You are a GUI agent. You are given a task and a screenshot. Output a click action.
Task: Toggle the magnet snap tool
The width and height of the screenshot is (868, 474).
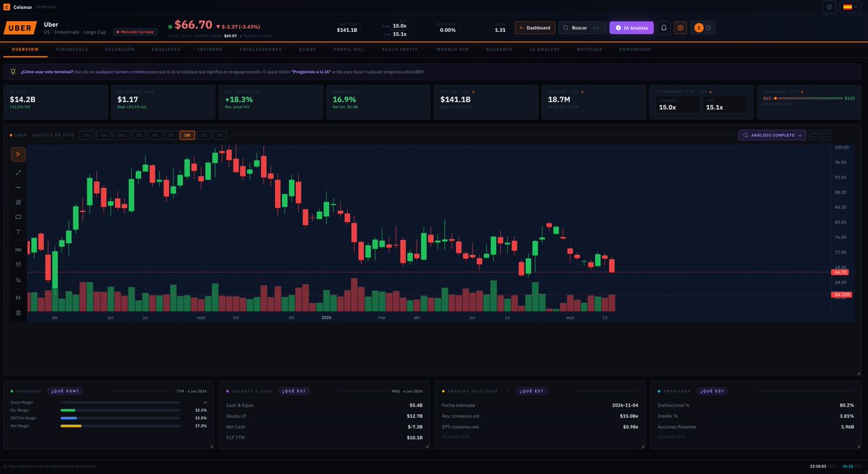[18, 264]
